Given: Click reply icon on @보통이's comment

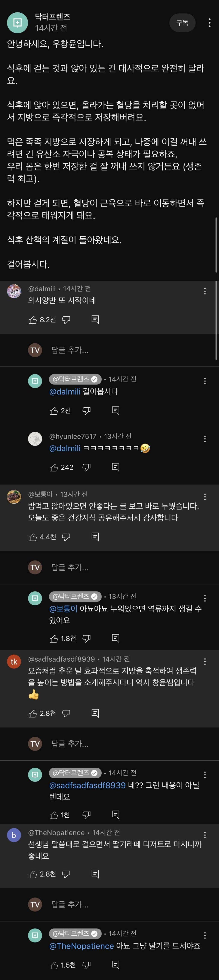Looking at the screenshot, I should pyautogui.click(x=95, y=537).
